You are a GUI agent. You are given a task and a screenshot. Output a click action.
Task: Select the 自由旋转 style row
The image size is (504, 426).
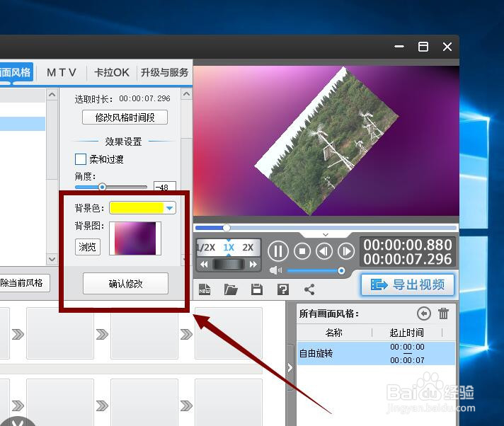coord(376,353)
